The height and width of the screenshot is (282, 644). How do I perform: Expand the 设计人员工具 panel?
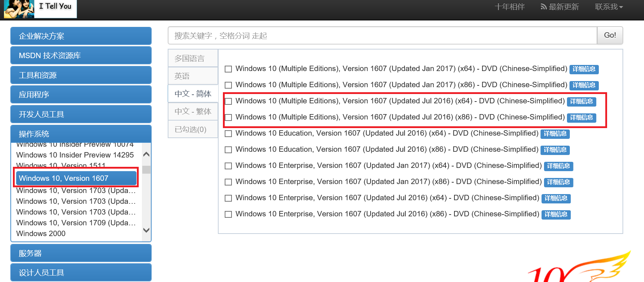click(81, 273)
